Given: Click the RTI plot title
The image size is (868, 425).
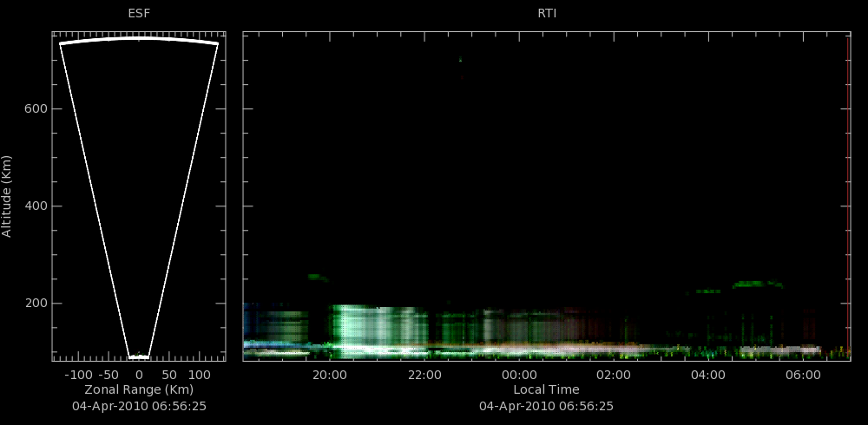Looking at the screenshot, I should pos(547,13).
